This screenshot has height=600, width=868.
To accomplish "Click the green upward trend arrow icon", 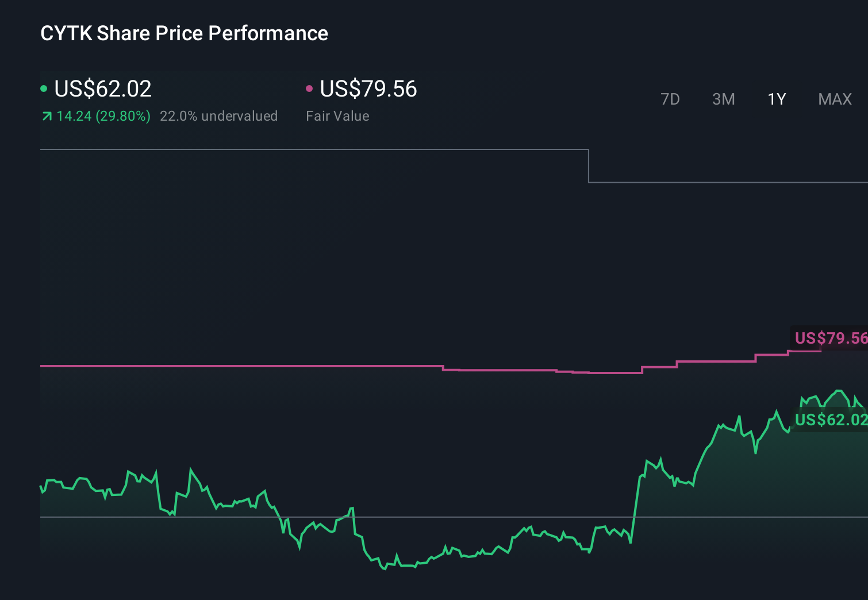I will 47,116.
